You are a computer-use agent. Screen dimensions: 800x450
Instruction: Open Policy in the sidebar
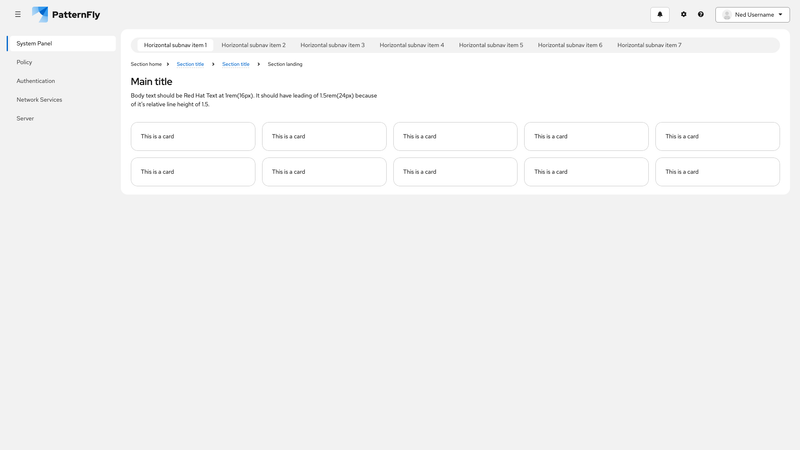point(25,62)
